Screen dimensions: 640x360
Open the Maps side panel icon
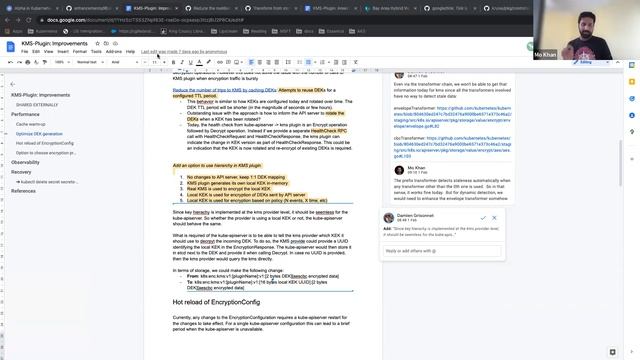[x=632, y=132]
